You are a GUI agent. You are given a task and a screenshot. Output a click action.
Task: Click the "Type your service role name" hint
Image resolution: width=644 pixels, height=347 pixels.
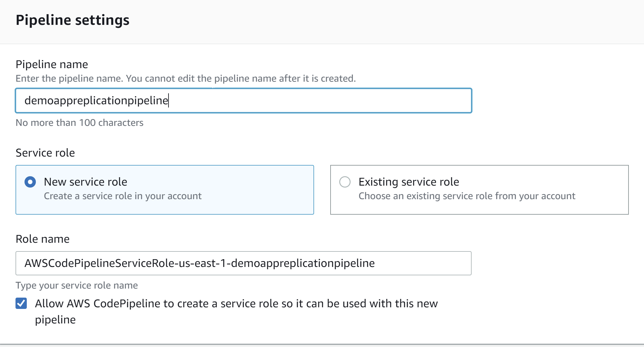tap(77, 285)
